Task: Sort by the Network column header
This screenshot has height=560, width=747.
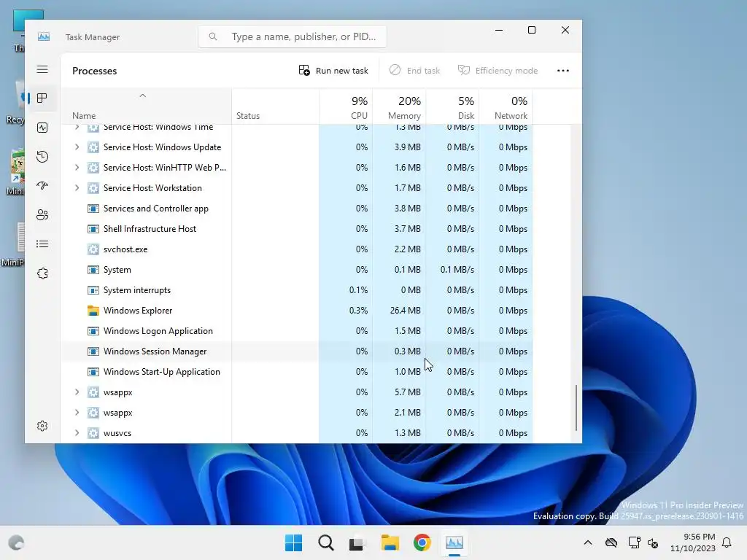Action: click(x=506, y=106)
